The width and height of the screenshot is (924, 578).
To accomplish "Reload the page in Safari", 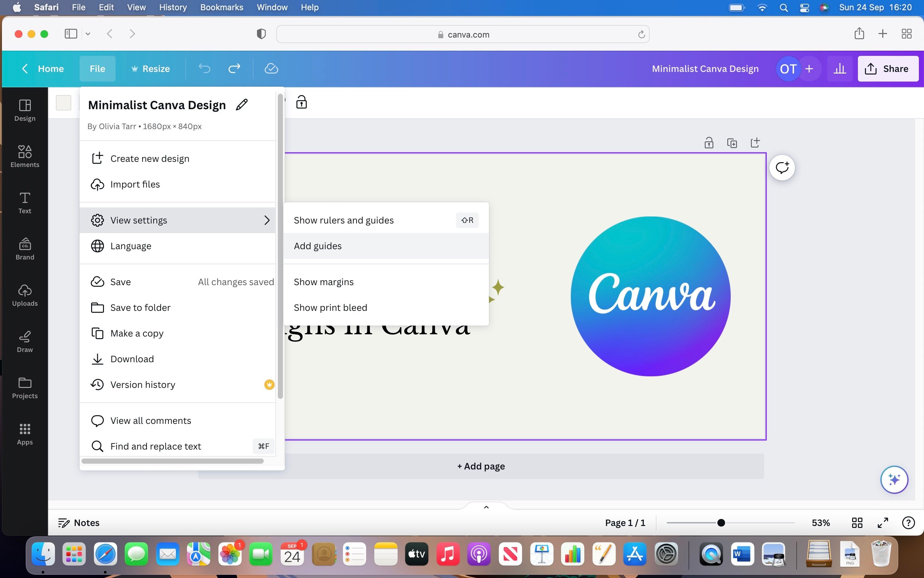I will coord(641,34).
